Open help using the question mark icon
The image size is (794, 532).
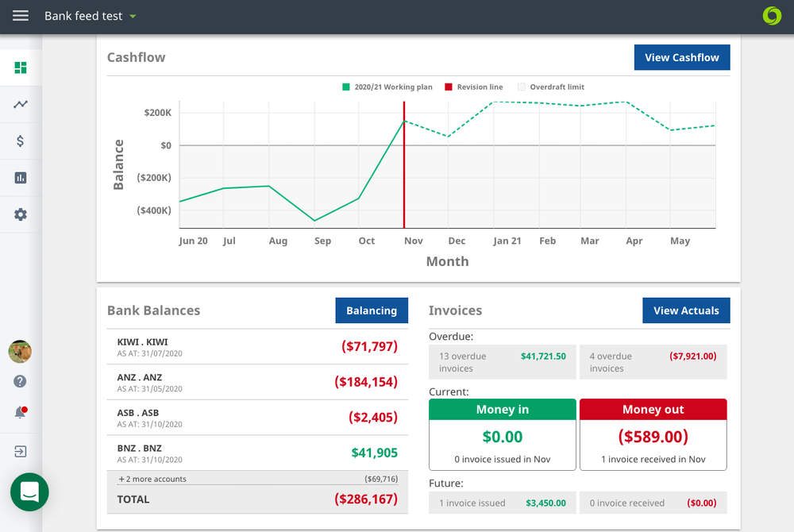20,381
